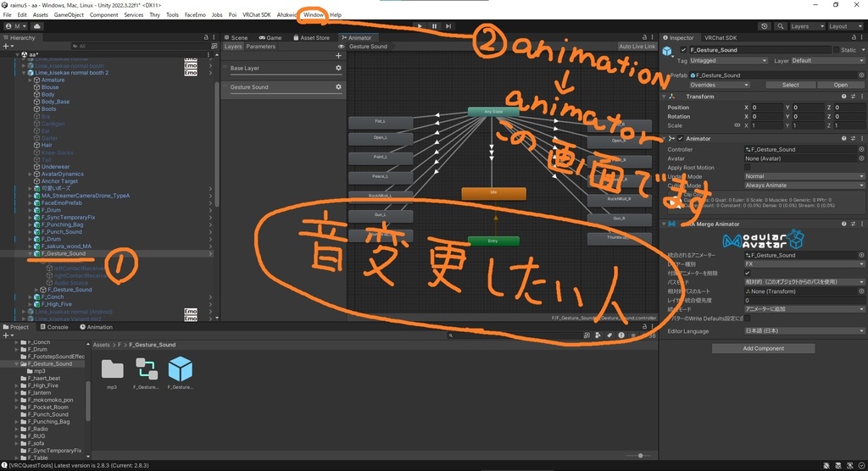Click the Controller object picker circle

(x=861, y=149)
